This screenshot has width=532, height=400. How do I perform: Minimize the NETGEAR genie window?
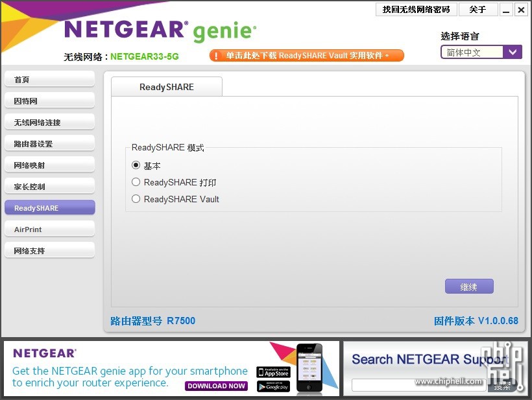506,10
